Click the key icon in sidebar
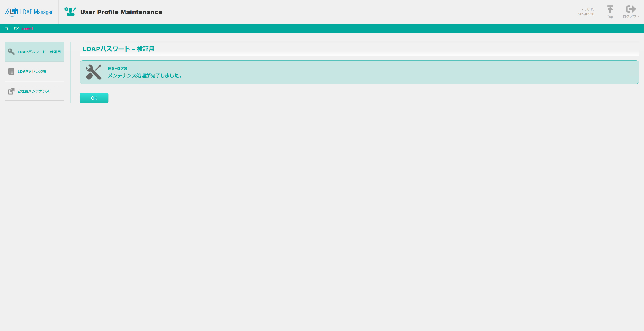This screenshot has height=331, width=644. (x=11, y=52)
